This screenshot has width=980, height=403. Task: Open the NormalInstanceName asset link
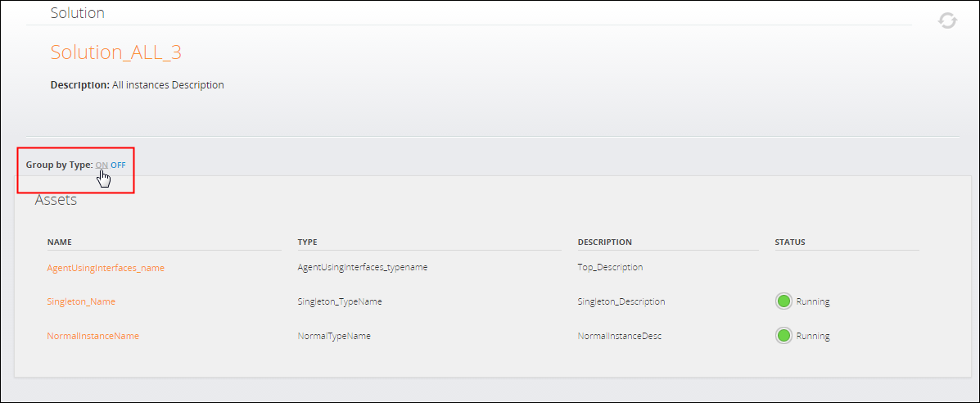(93, 336)
